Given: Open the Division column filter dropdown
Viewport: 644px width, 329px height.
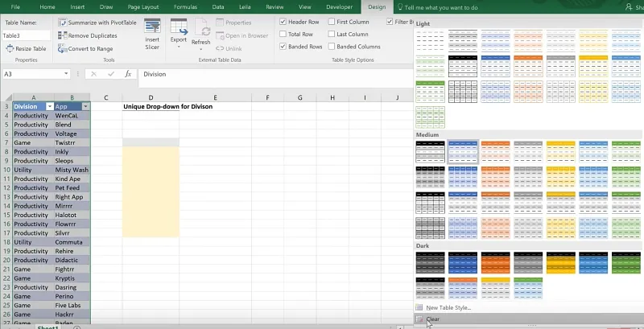Looking at the screenshot, I should [49, 106].
